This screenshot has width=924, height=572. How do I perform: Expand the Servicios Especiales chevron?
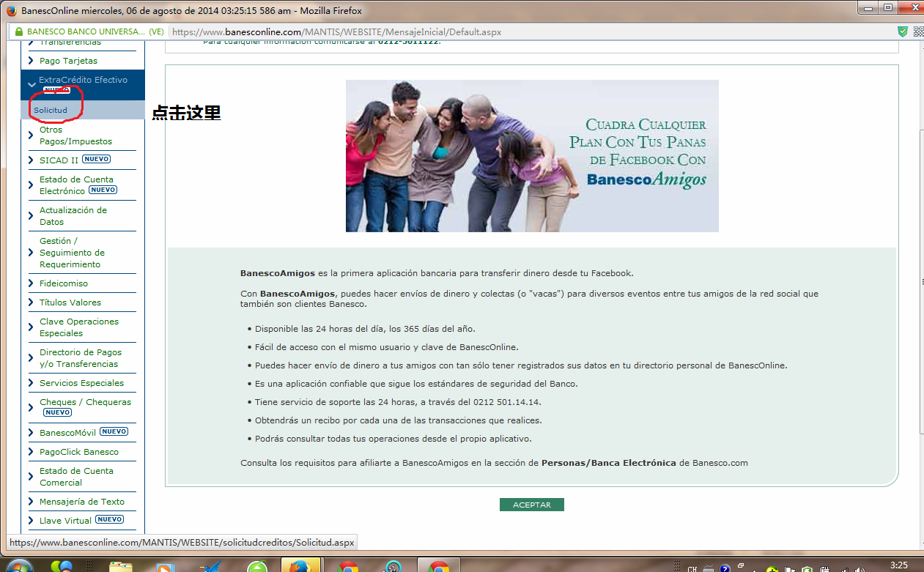tap(32, 383)
